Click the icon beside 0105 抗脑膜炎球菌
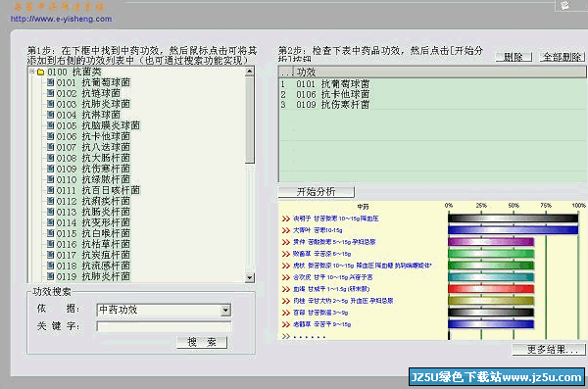This screenshot has height=389, width=588. coord(51,125)
